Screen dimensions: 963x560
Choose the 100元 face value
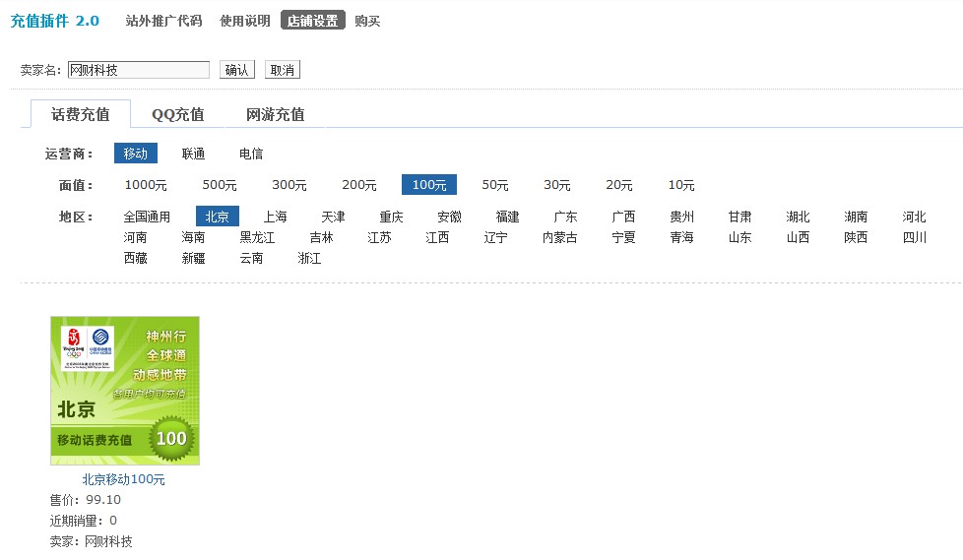[429, 184]
